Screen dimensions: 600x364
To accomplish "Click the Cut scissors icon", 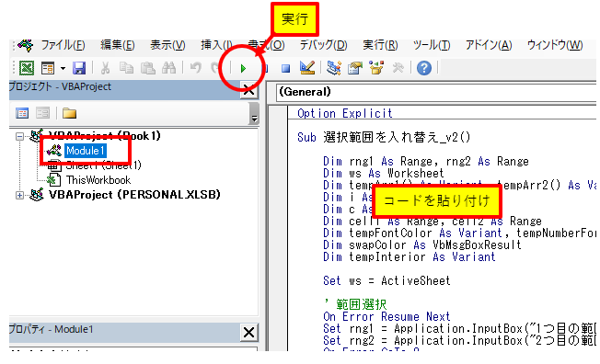I will (x=105, y=68).
